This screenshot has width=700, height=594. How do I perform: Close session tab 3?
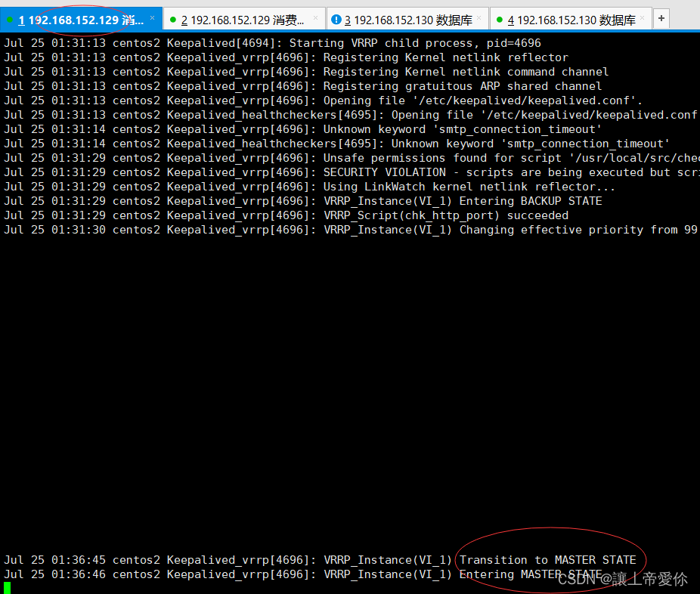pyautogui.click(x=479, y=18)
